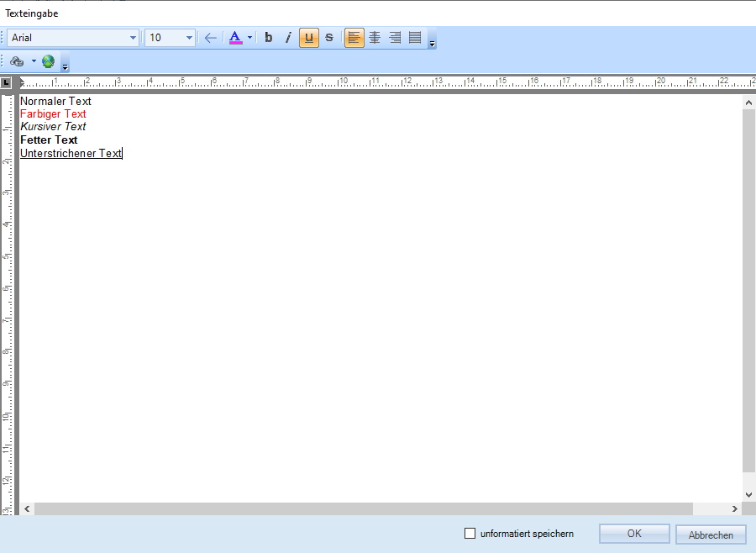756x553 pixels.
Task: Open the font size dropdown
Action: pos(189,38)
